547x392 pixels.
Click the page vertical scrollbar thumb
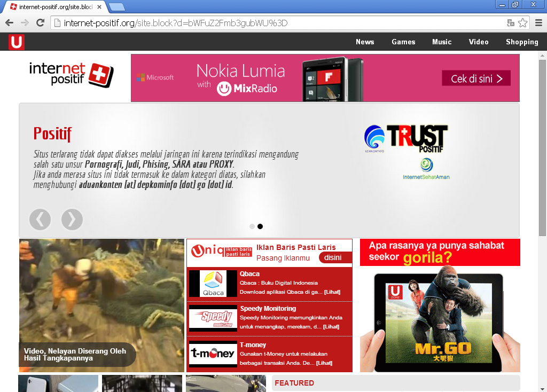542,147
